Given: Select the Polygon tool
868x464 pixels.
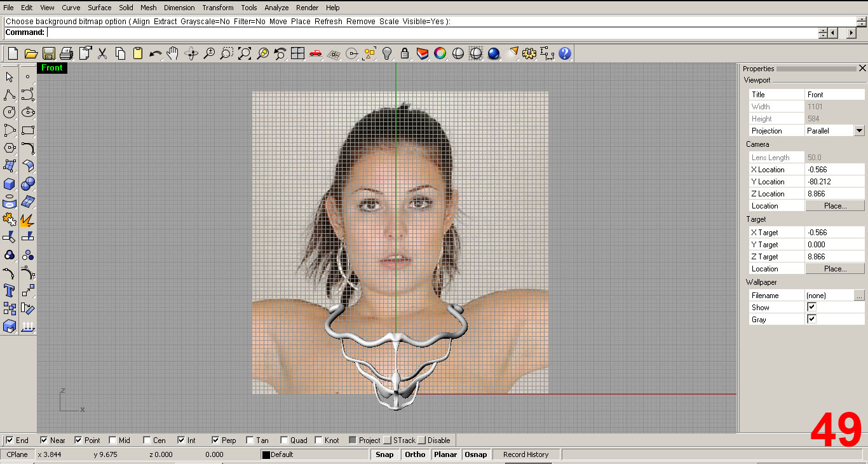Looking at the screenshot, I should click(x=10, y=148).
